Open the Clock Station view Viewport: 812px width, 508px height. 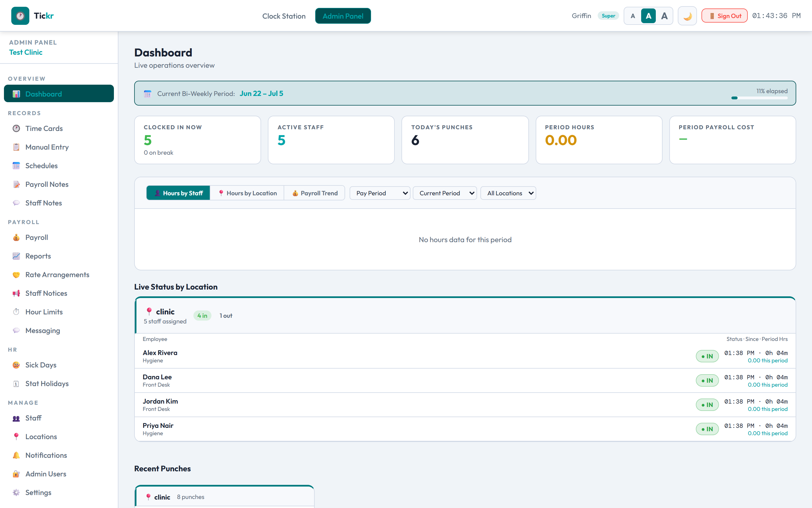[x=284, y=16]
